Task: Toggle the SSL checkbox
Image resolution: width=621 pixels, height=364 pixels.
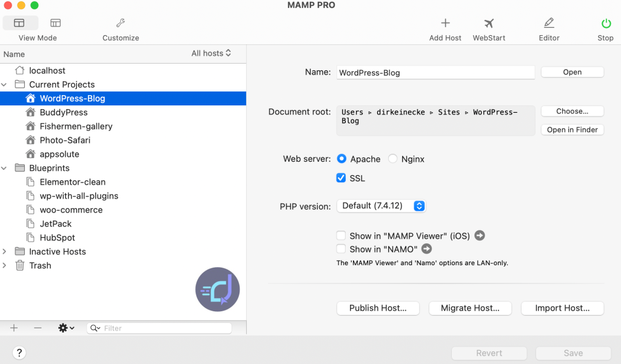Action: [x=341, y=178]
